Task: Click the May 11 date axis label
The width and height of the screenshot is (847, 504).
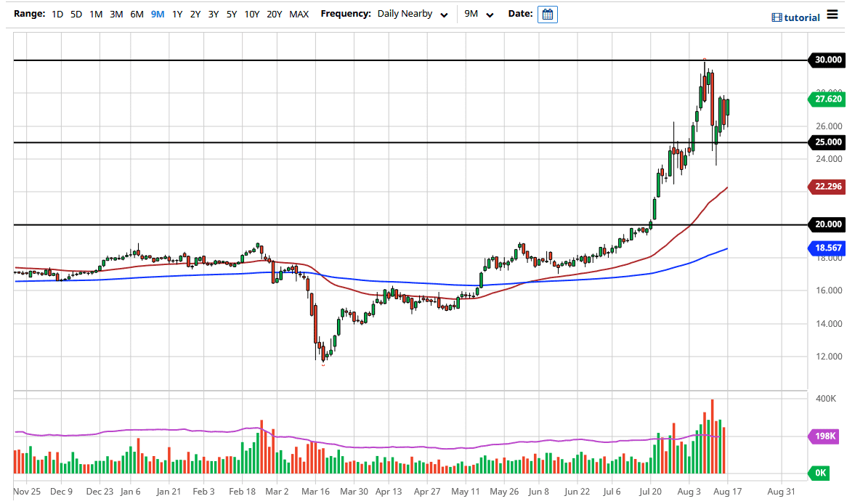Action: (x=465, y=492)
